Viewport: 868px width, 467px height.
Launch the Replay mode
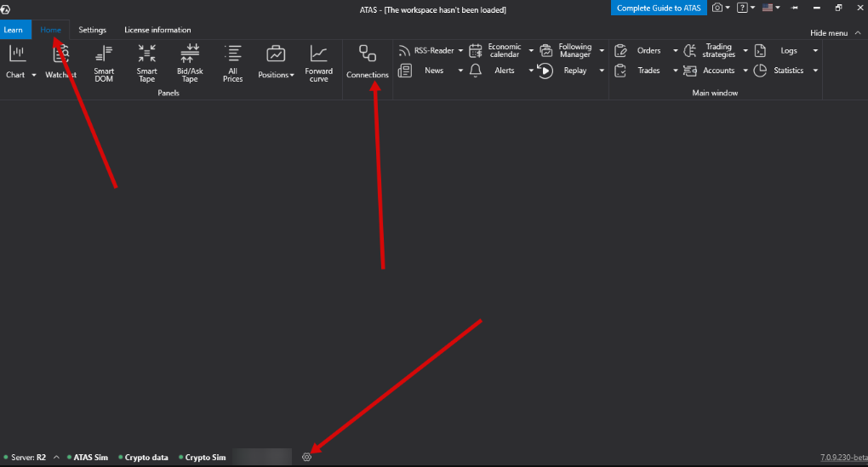(x=563, y=71)
